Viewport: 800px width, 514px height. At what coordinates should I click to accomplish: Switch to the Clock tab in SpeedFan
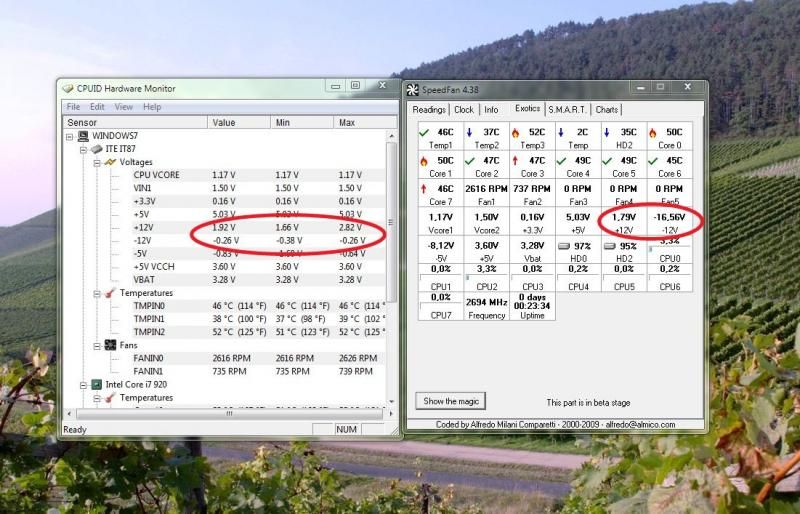(x=464, y=110)
